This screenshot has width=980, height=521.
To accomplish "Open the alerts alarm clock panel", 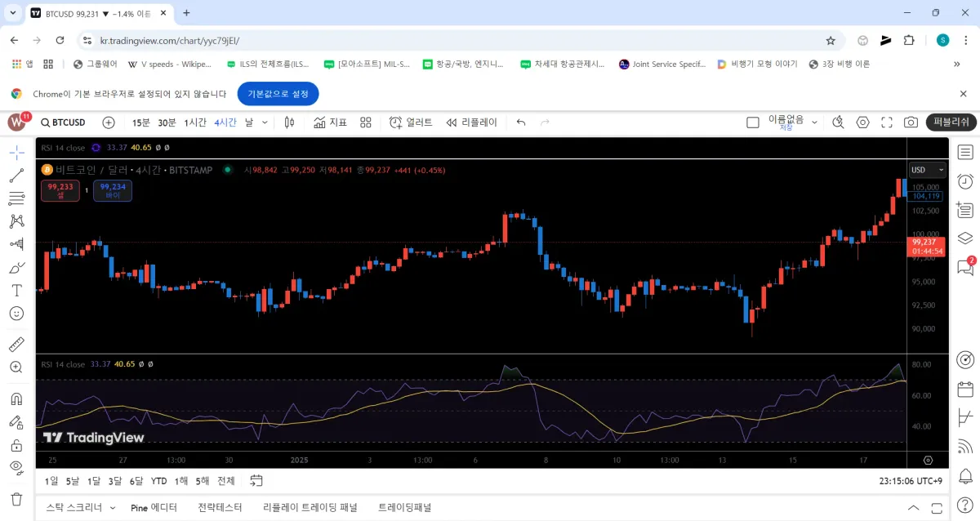I will (x=965, y=180).
